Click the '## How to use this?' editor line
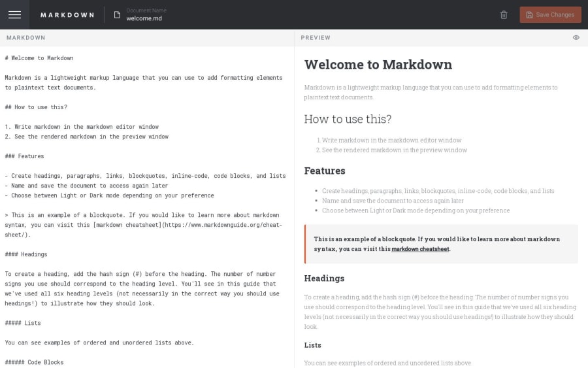This screenshot has height=368, width=588. tap(36, 107)
